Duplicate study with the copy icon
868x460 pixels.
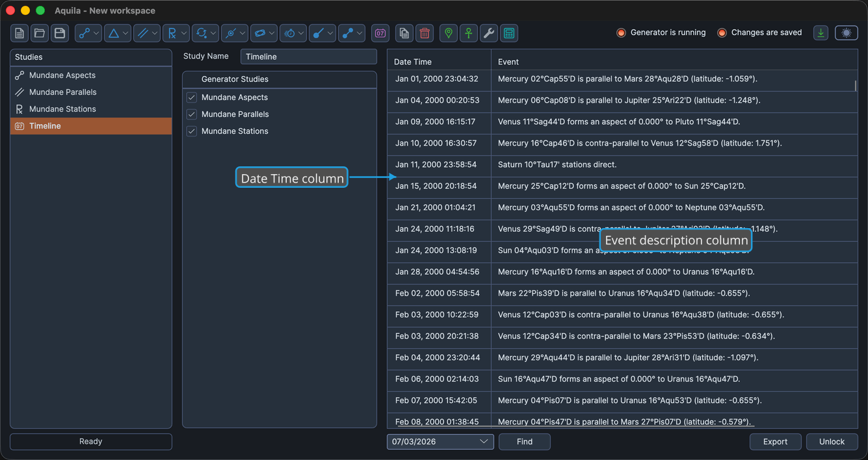point(404,33)
